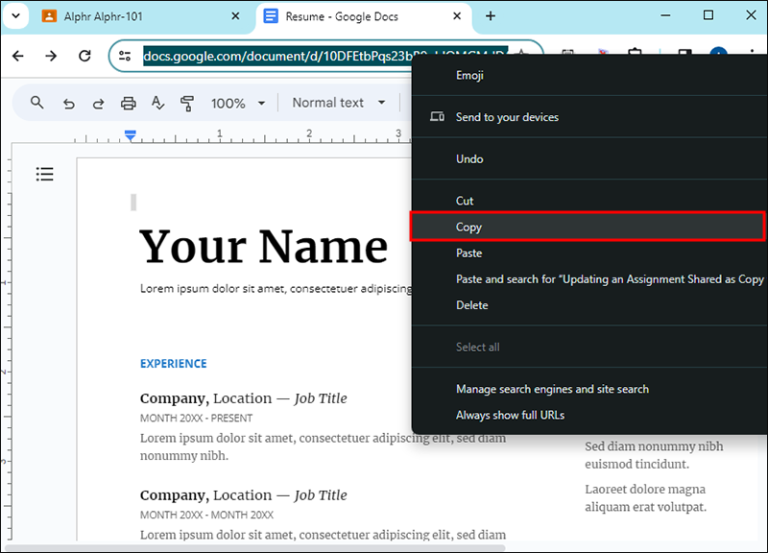768x553 pixels.
Task: Select the Paint format roller icon
Action: [x=186, y=103]
